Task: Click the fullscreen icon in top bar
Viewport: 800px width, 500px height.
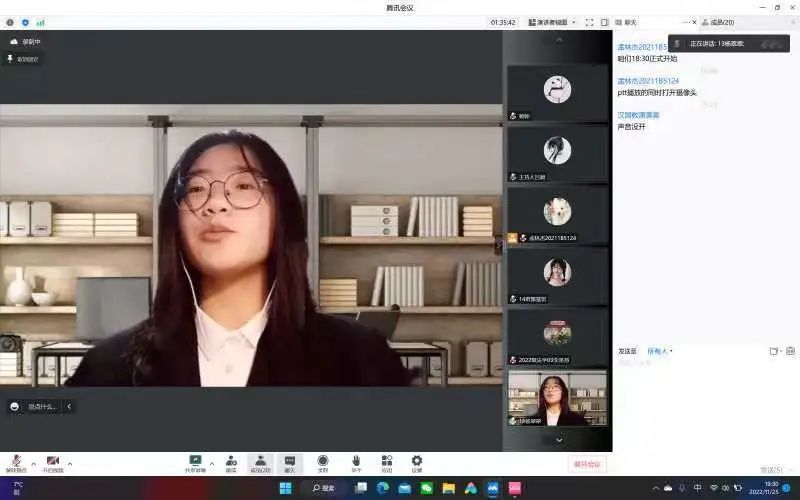Action: coord(589,22)
